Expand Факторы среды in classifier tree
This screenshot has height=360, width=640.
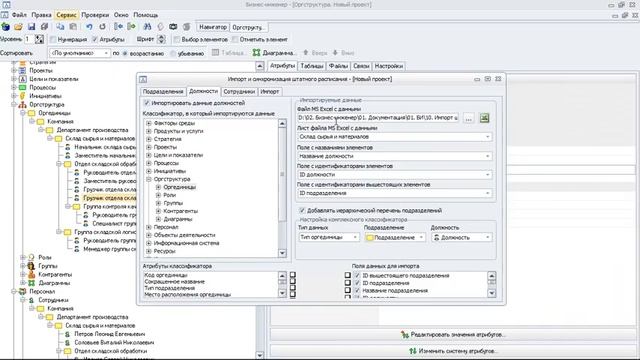click(149, 123)
